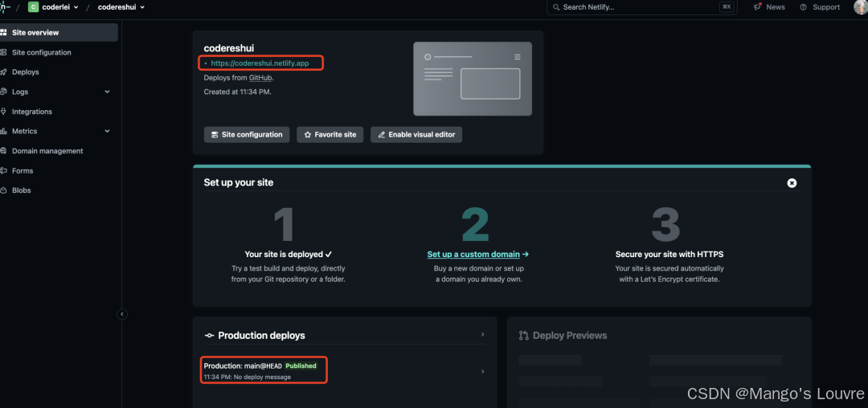Open Support help icon
This screenshot has width=868, height=408.
tap(803, 7)
